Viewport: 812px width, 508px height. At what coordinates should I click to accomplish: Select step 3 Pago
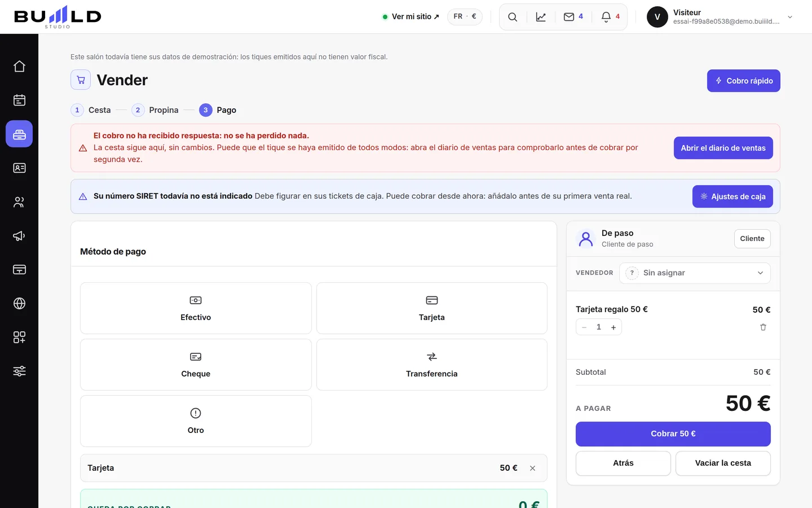[x=218, y=110]
